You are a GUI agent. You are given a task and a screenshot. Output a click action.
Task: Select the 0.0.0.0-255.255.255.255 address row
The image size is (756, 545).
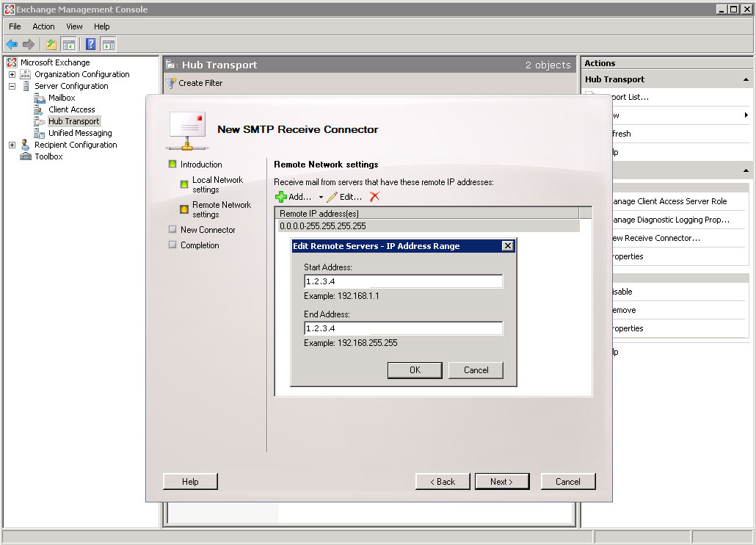click(429, 225)
